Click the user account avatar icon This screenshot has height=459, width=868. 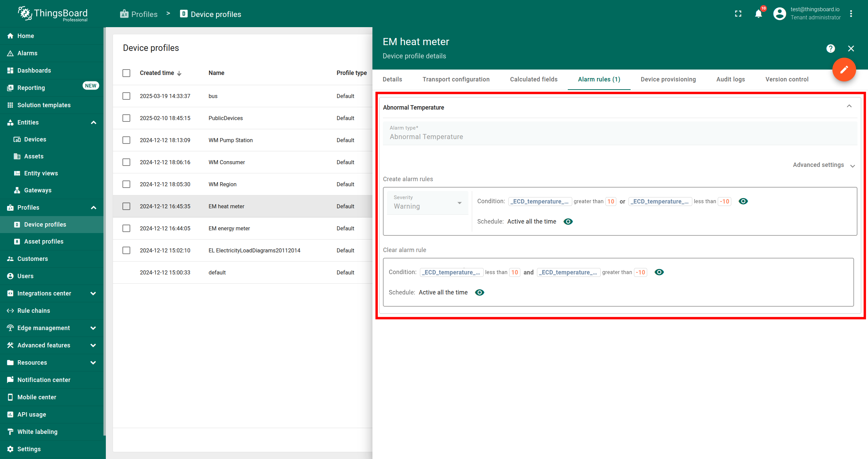point(779,14)
